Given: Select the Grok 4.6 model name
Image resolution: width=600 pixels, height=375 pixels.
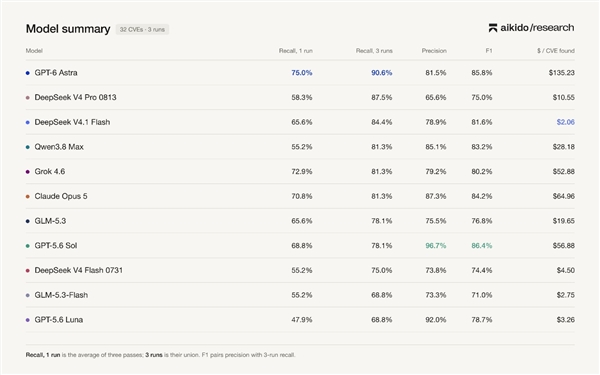Looking at the screenshot, I should coord(50,171).
